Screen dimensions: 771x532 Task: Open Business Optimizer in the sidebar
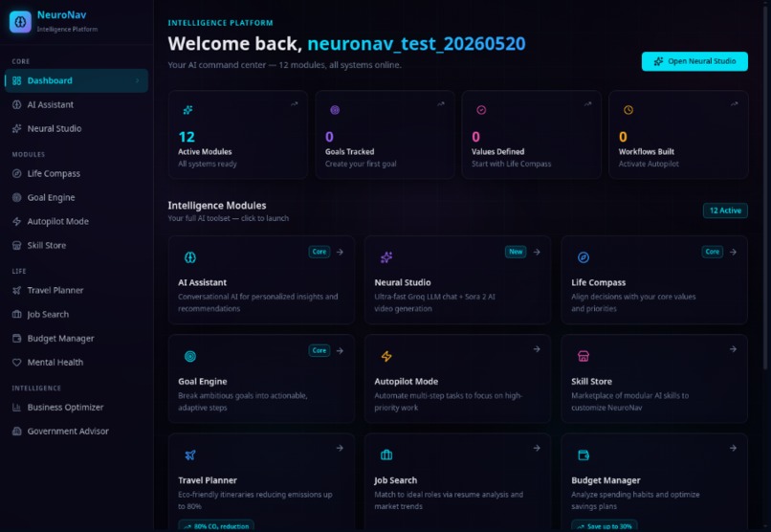click(x=77, y=407)
